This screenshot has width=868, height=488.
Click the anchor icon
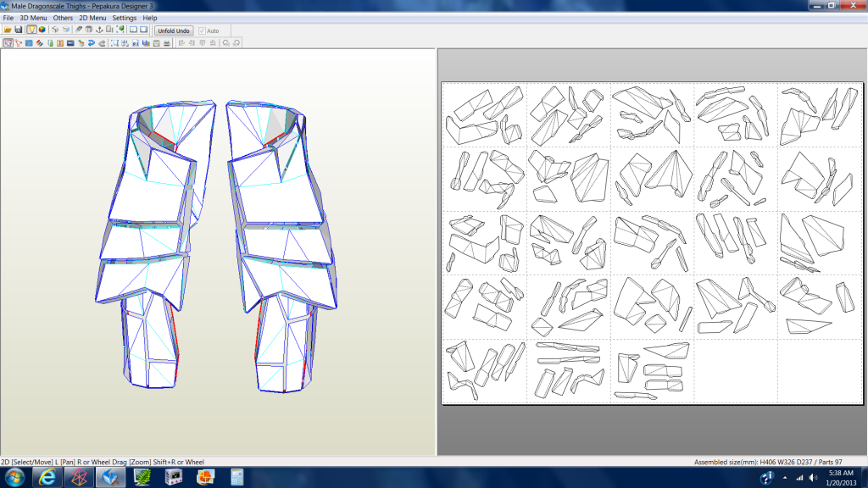(100, 30)
